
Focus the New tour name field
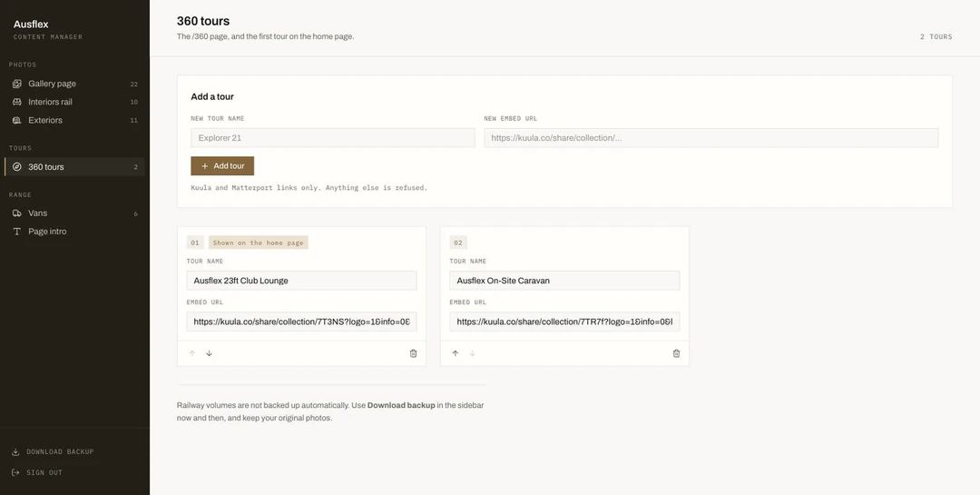[332, 138]
